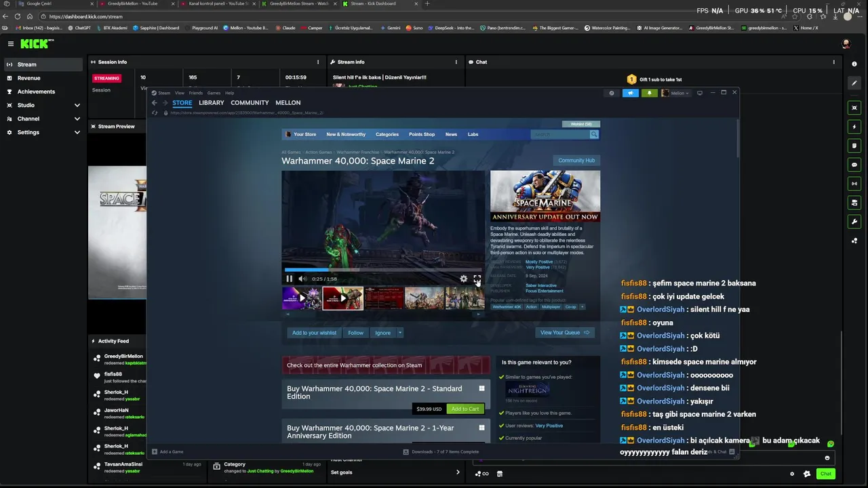Image resolution: width=868 pixels, height=488 pixels.
Task: Focus the Steam store search field
Action: [x=560, y=134]
